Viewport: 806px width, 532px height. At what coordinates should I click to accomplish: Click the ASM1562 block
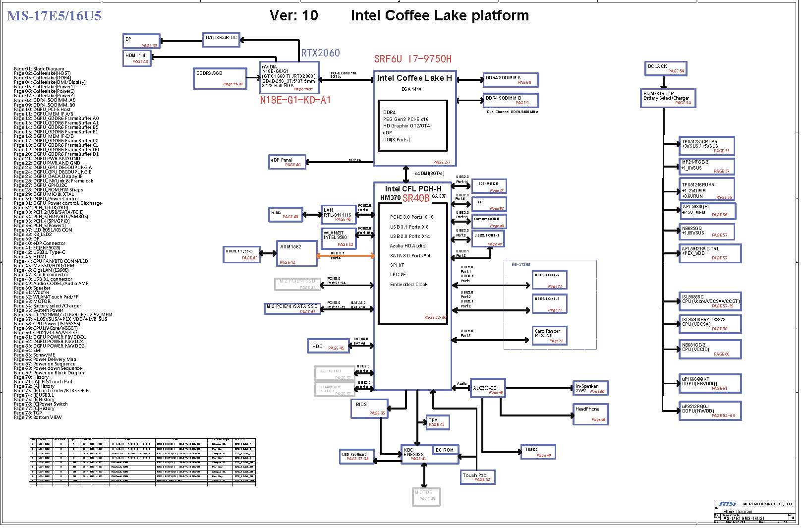[x=296, y=253]
